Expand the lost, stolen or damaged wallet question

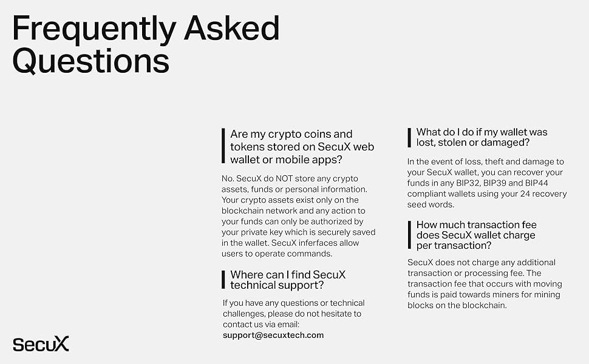pyautogui.click(x=482, y=137)
